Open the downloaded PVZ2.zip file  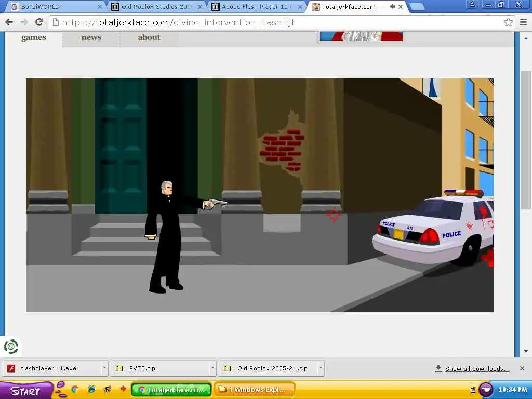coord(160,368)
